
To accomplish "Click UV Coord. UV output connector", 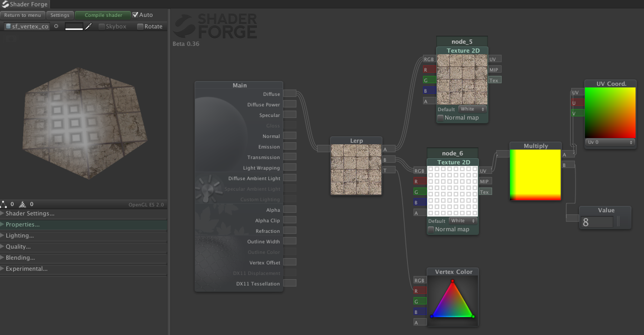I will click(x=578, y=92).
